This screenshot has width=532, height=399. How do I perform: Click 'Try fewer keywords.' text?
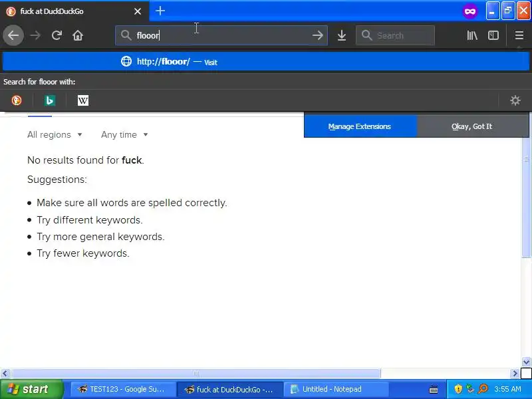point(83,253)
